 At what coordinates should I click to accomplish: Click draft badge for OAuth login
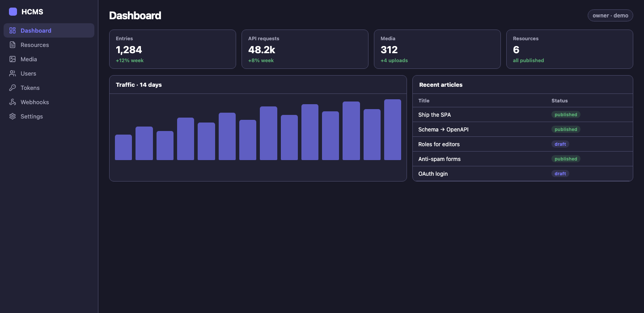click(x=560, y=173)
